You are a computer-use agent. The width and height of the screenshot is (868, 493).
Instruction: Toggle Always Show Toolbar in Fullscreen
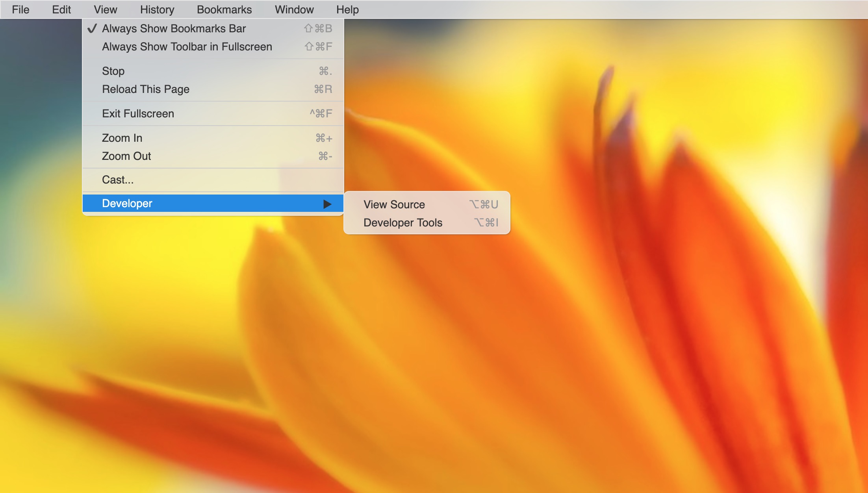tap(187, 46)
